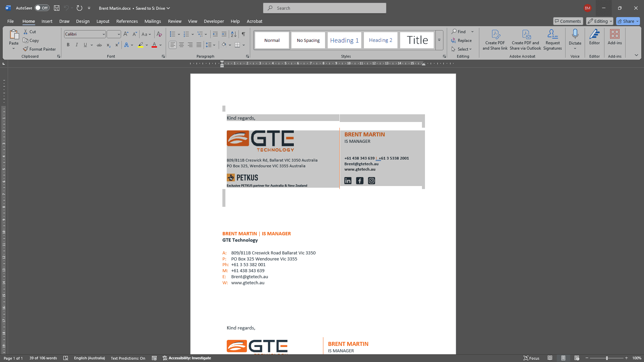
Task: Apply yellow text highlight color
Action: 141,45
